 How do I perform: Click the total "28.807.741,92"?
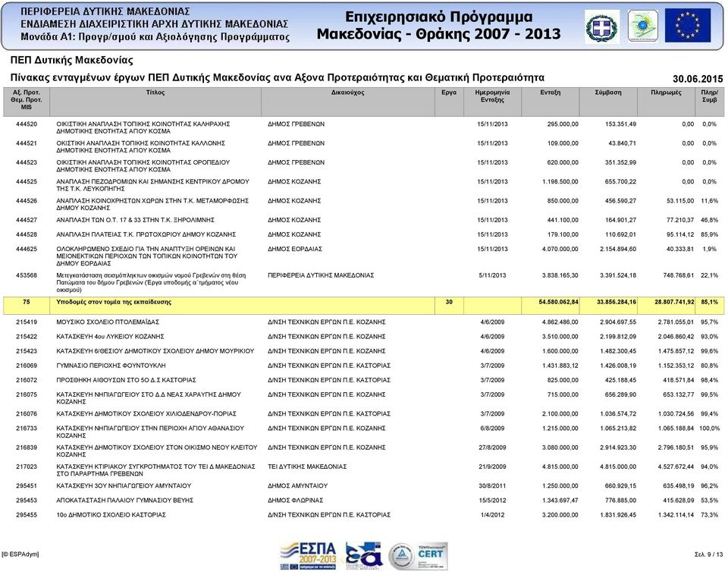675,303
